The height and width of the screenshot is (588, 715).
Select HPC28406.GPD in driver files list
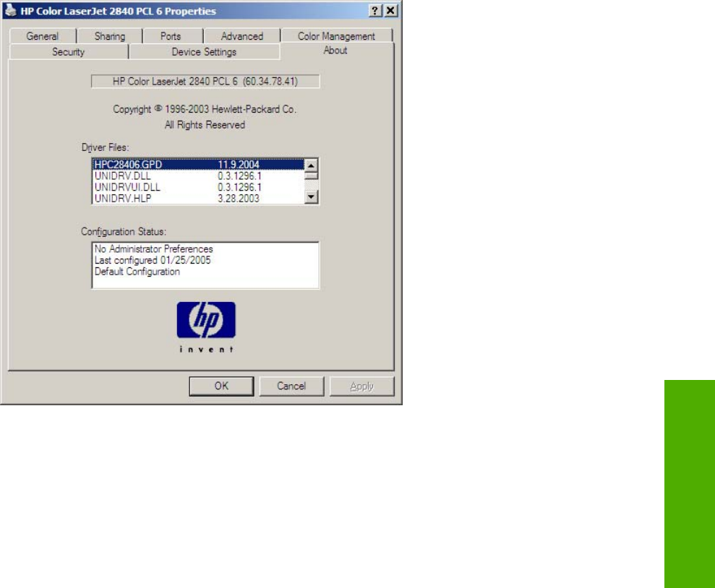[198, 165]
